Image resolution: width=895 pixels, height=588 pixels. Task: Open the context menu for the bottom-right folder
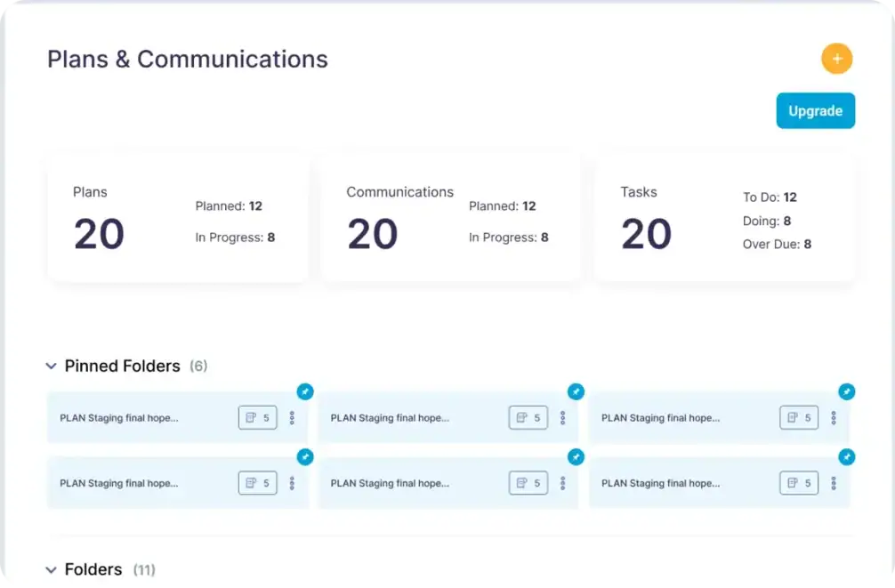coord(834,483)
